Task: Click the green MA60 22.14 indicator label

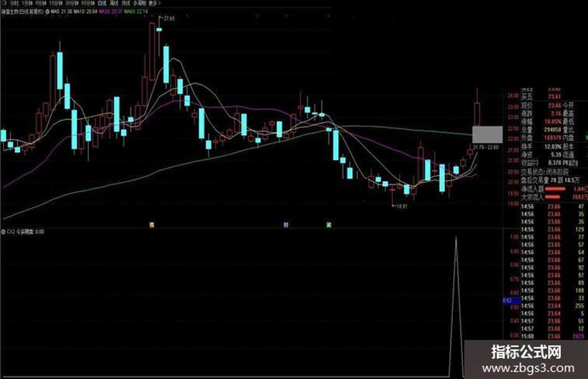Action: [x=136, y=12]
